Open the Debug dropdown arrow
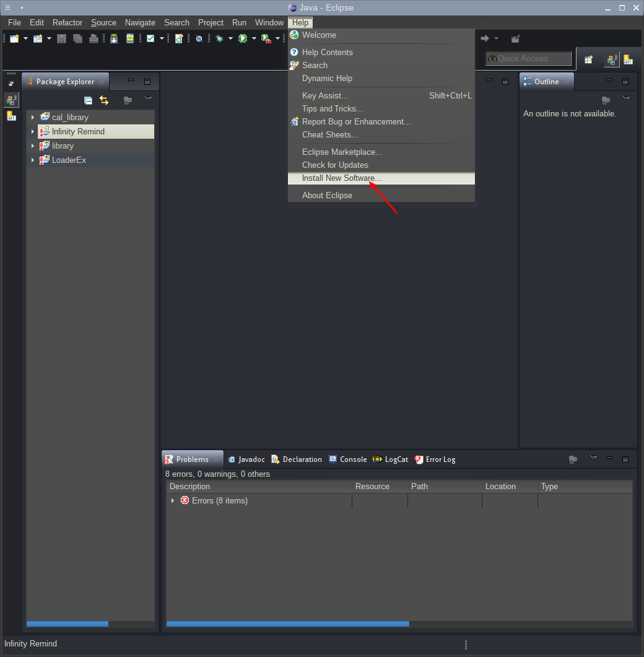This screenshot has width=644, height=657. [230, 38]
